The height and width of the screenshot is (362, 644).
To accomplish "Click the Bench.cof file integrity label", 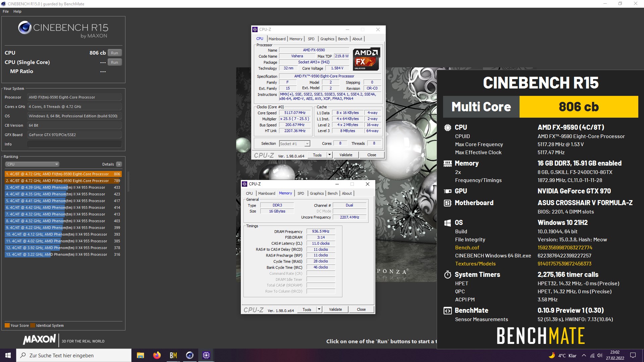I will (x=467, y=248).
